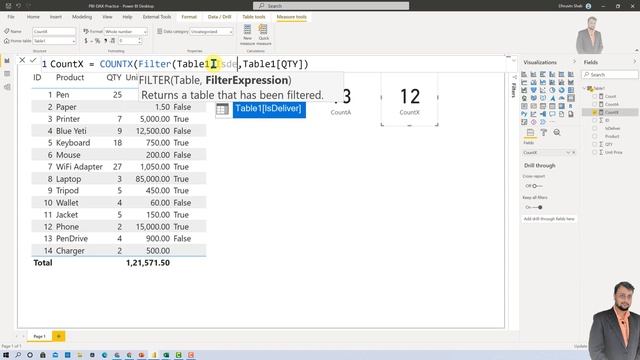Check the QTY field checkbox
Screen dimensions: 640x360
[x=594, y=144]
